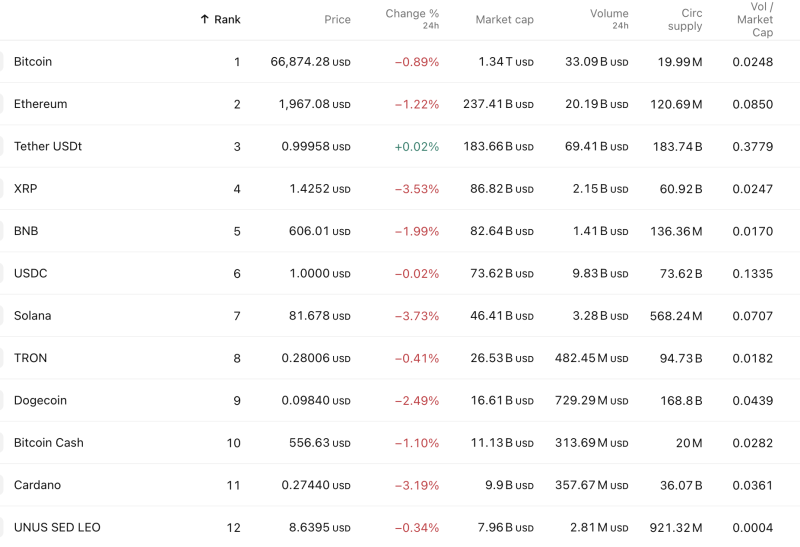Click UNUS SED LEO volume 2.81 M USD

tap(599, 528)
